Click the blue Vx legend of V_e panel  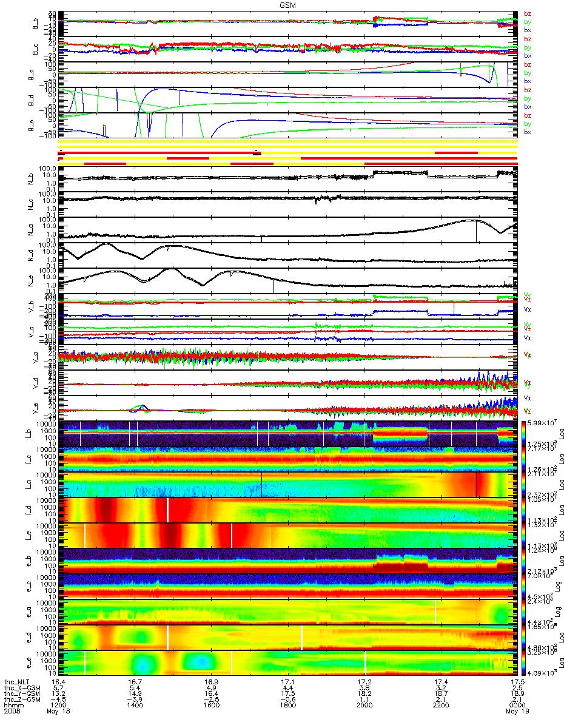tap(528, 398)
